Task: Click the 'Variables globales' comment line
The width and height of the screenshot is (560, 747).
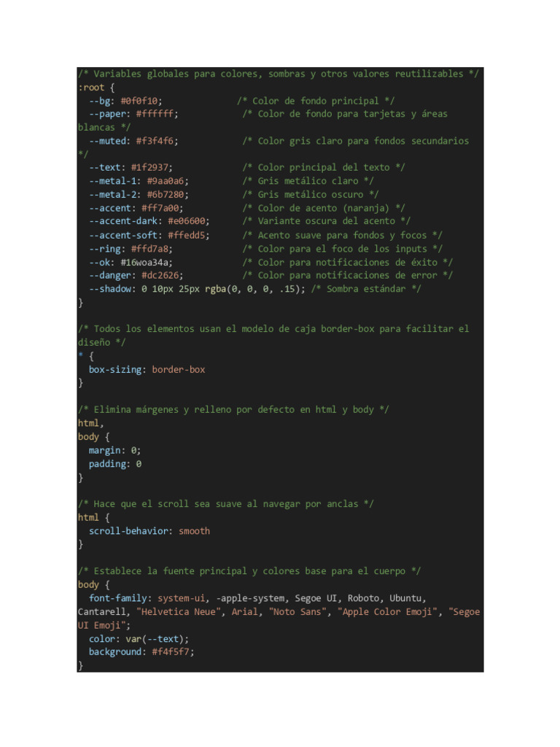Action: click(278, 74)
